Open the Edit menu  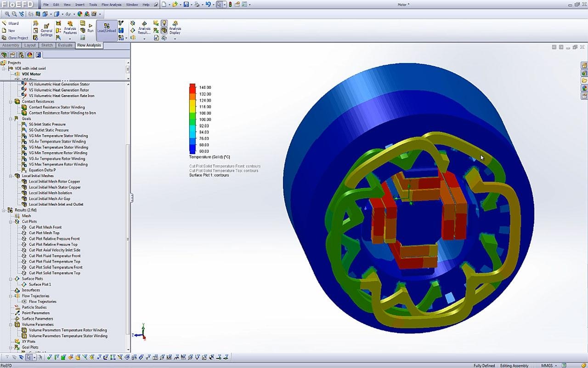pyautogui.click(x=56, y=5)
